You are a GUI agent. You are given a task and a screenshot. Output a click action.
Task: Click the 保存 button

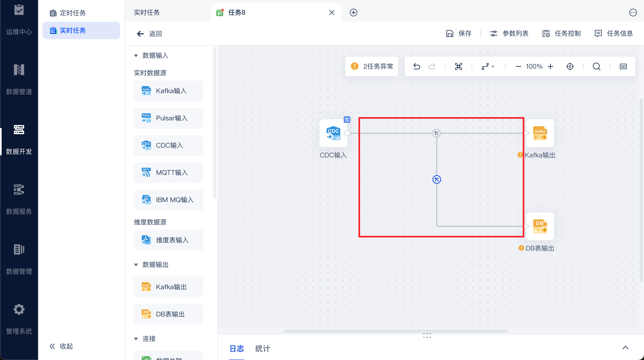tap(459, 33)
